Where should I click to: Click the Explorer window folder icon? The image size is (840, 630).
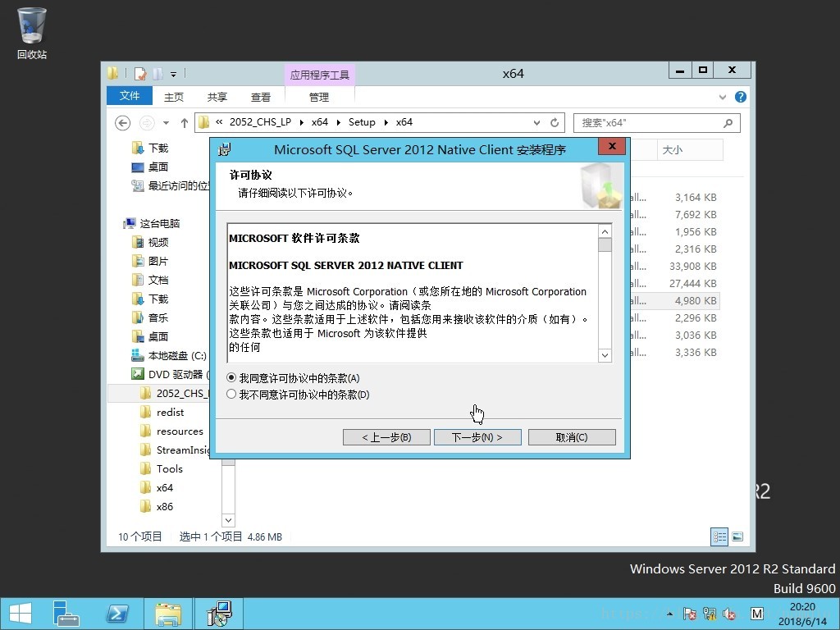112,73
